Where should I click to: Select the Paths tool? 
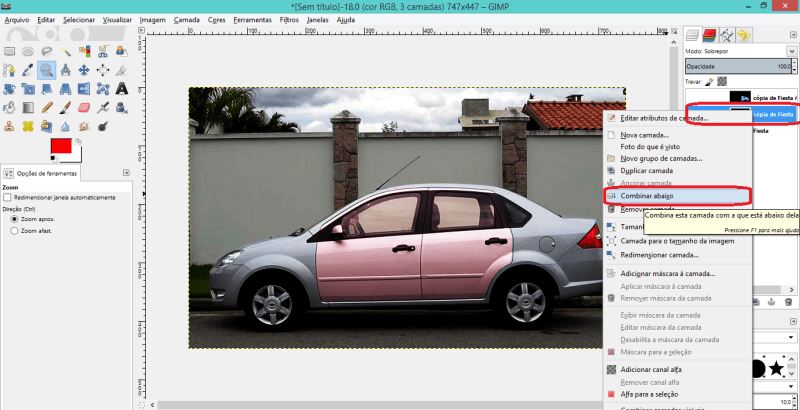(10, 70)
